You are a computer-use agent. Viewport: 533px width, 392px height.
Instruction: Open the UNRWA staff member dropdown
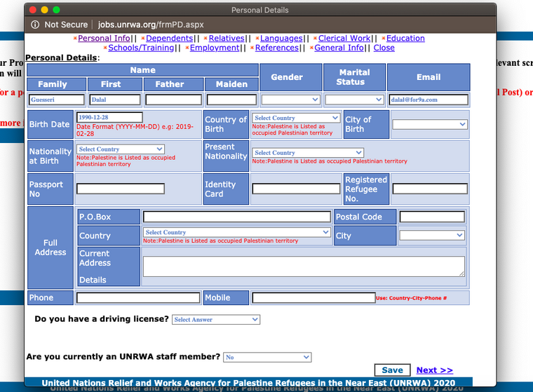coord(267,358)
